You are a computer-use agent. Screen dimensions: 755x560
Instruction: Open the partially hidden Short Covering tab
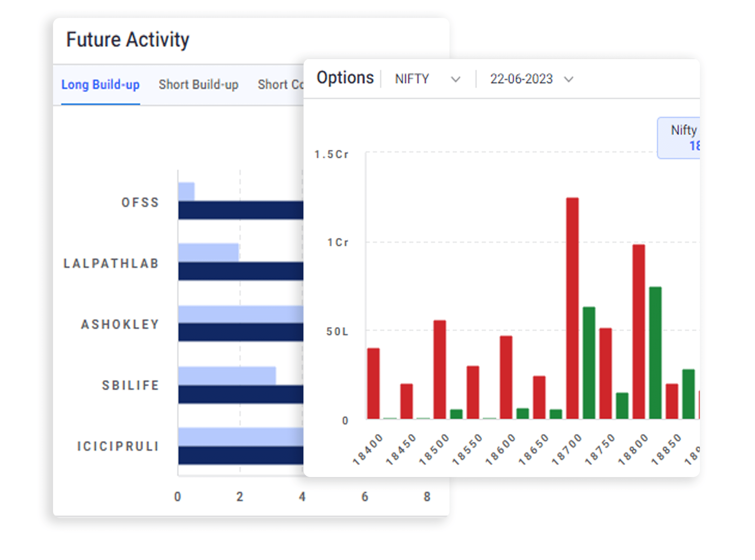click(x=280, y=85)
